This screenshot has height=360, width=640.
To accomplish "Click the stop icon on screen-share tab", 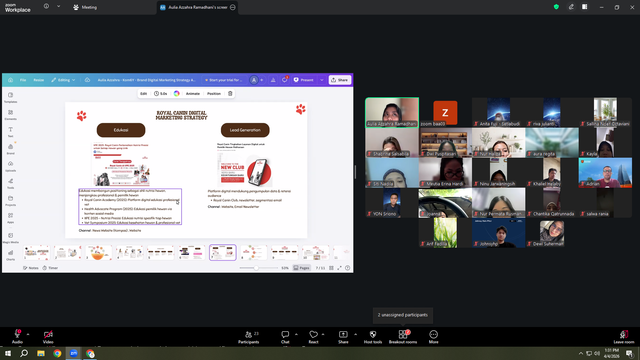I will point(233,7).
